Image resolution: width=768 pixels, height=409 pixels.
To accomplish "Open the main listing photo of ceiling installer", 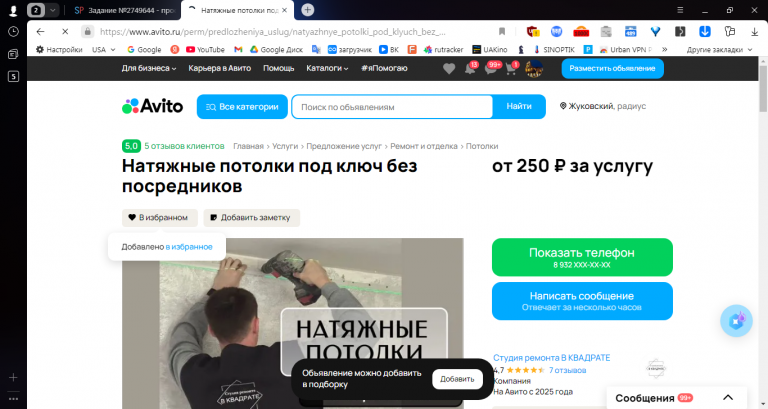I will point(292,323).
